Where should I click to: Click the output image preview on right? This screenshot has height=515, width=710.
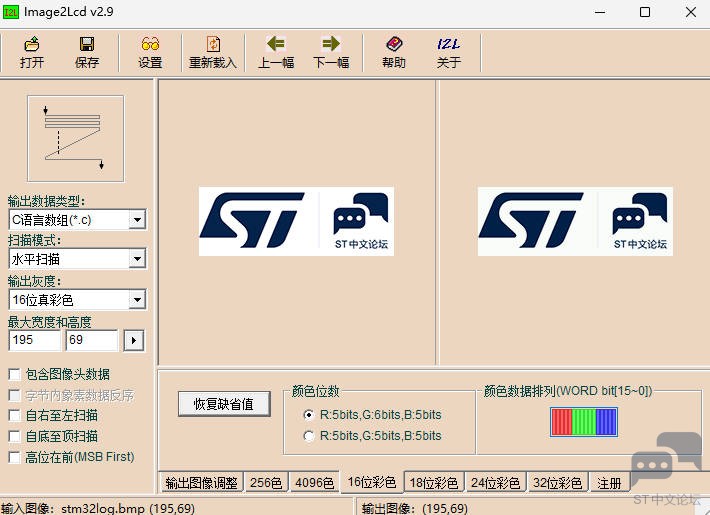[575, 221]
